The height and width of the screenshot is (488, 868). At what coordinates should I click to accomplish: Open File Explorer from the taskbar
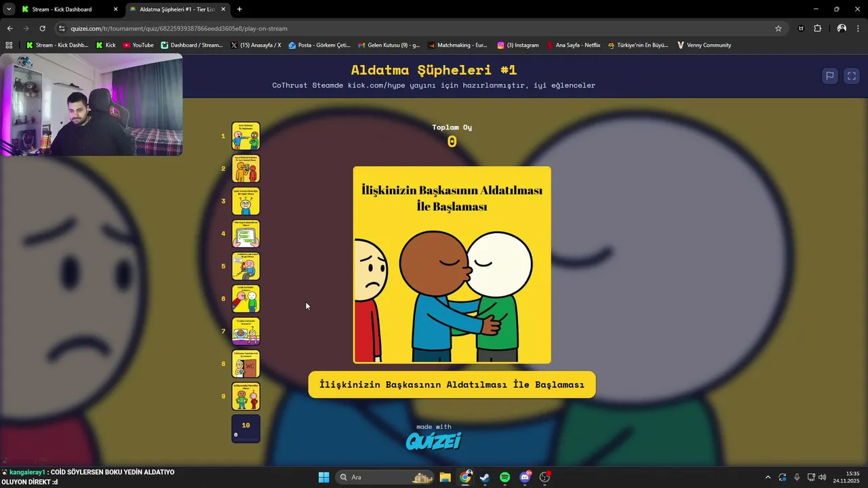[x=445, y=477]
